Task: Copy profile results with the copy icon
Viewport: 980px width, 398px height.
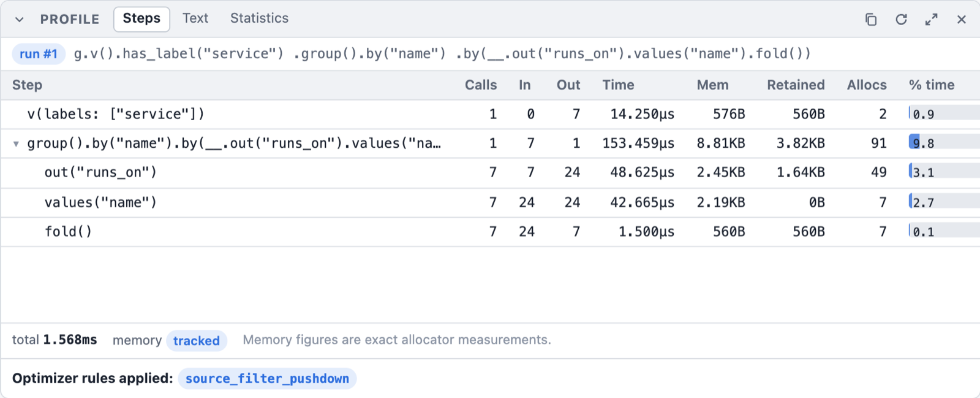Action: 870,20
